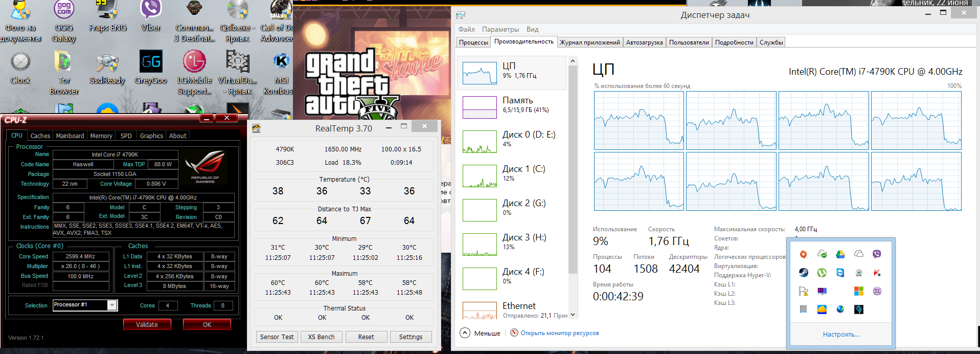The image size is (980, 354).
Task: Switch to CPU-Z Mainboard tab
Action: (70, 136)
